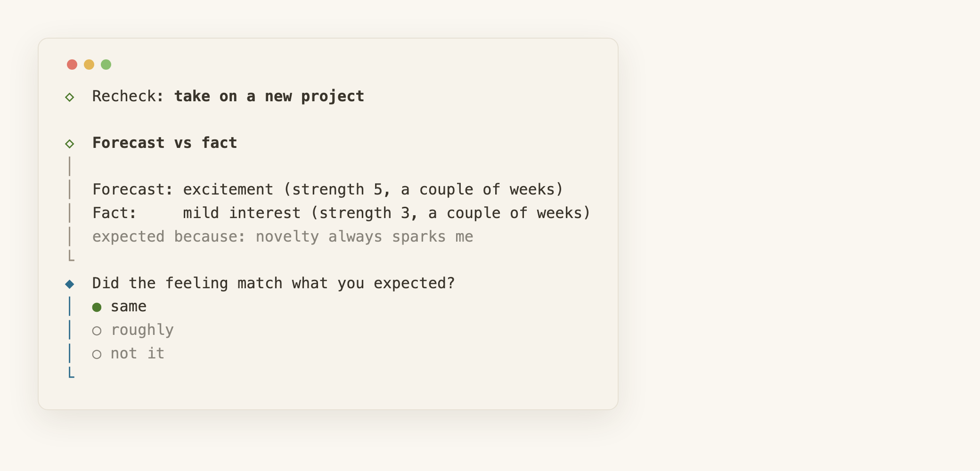
Task: Choose the "roughly" radio option
Action: click(x=133, y=330)
